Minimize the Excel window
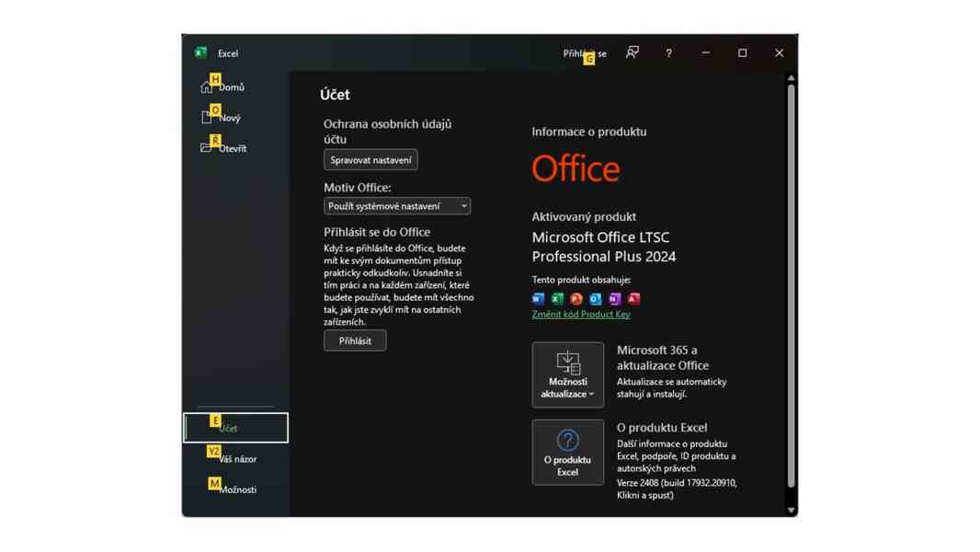Image resolution: width=980 pixels, height=552 pixels. [706, 53]
